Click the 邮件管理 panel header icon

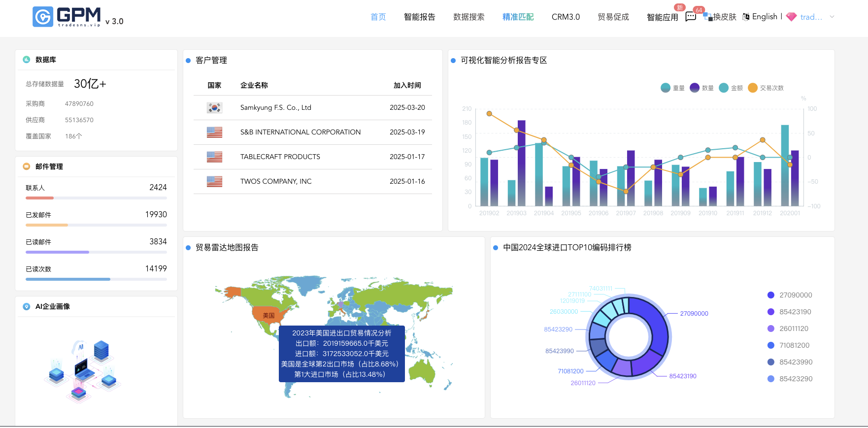[x=27, y=166]
